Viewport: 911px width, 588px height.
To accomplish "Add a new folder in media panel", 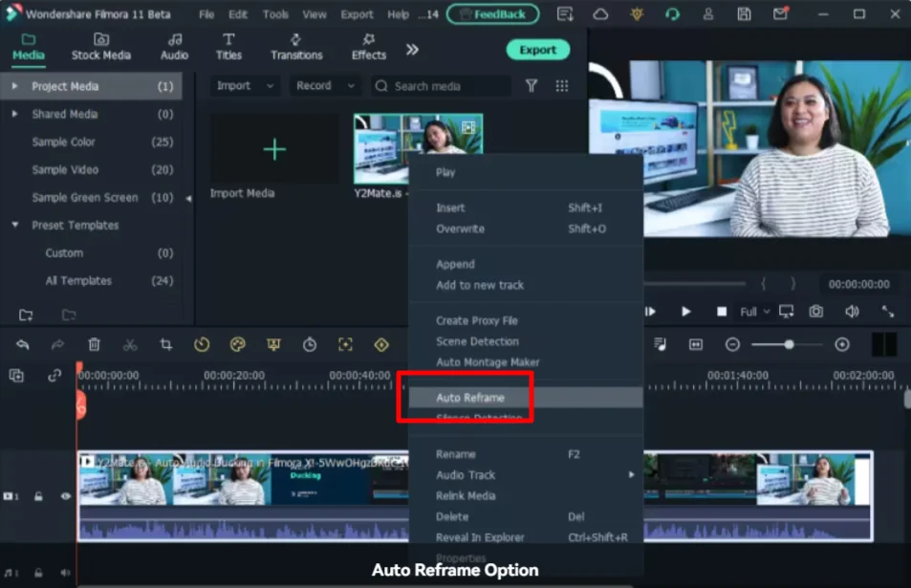I will [x=26, y=315].
